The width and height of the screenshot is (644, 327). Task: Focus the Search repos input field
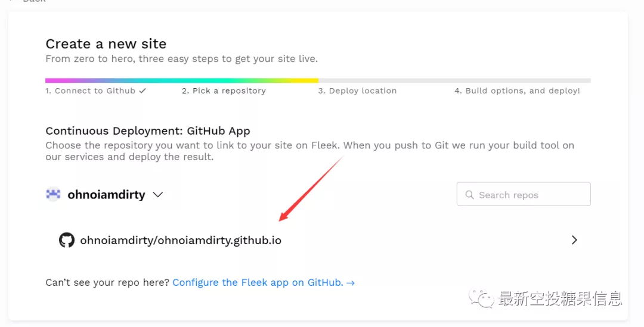pyautogui.click(x=524, y=194)
